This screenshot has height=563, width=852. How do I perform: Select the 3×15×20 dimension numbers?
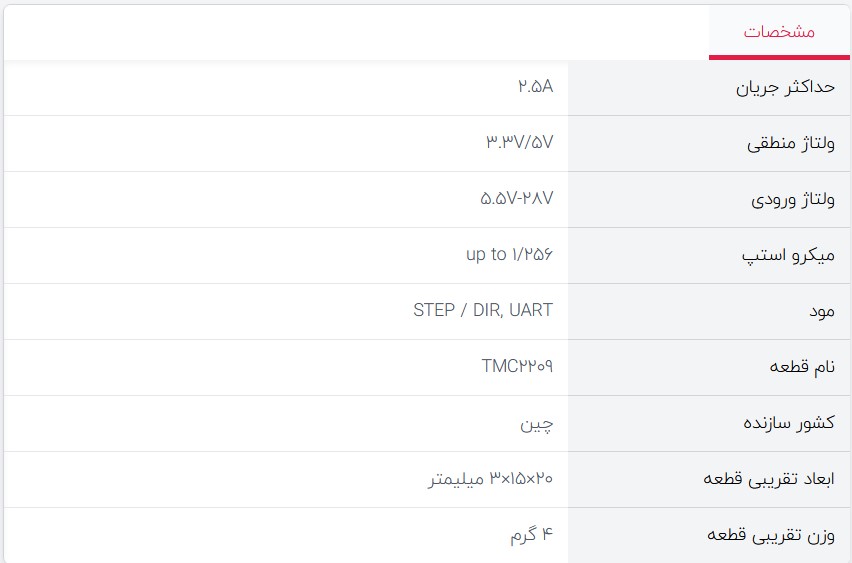(x=521, y=479)
